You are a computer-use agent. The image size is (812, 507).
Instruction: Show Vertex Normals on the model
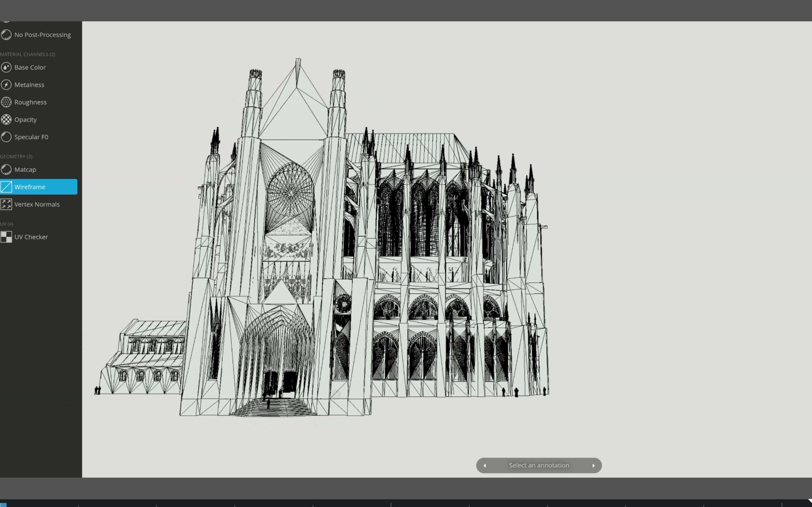pyautogui.click(x=37, y=204)
